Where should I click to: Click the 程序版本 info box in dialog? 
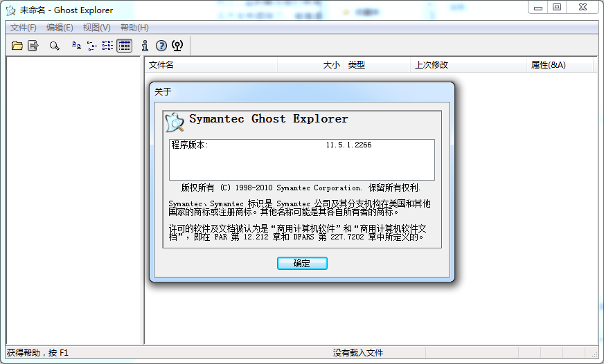302,160
